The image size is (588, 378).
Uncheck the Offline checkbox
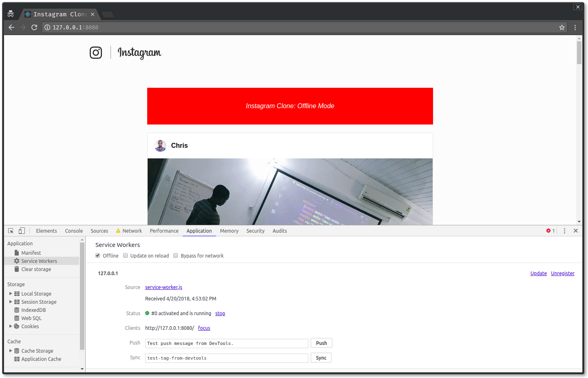tap(98, 256)
